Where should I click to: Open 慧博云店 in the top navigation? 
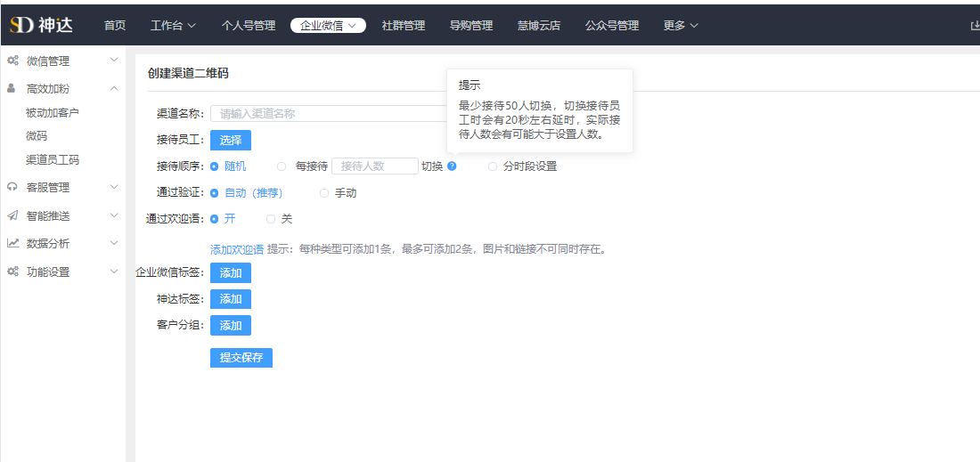(539, 26)
